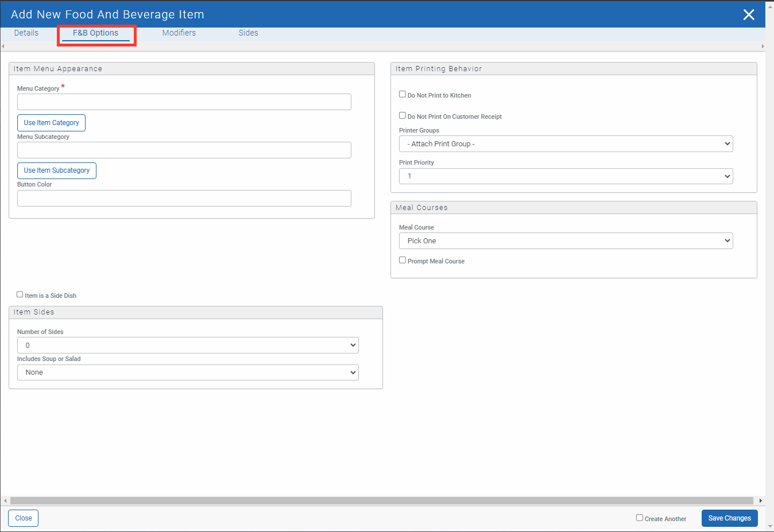Open Includes Soup or Salad dropdown
774x532 pixels.
(188, 372)
